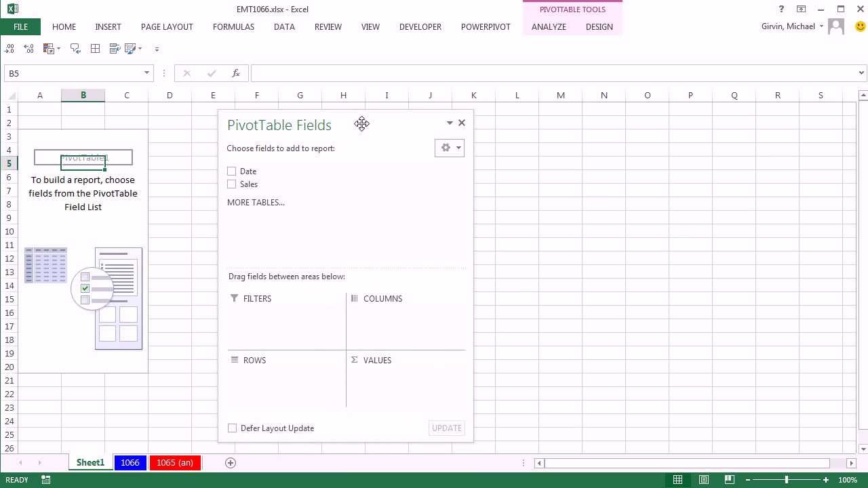This screenshot has width=868, height=488.
Task: Switch to the INSERT ribbon tab
Action: (108, 26)
